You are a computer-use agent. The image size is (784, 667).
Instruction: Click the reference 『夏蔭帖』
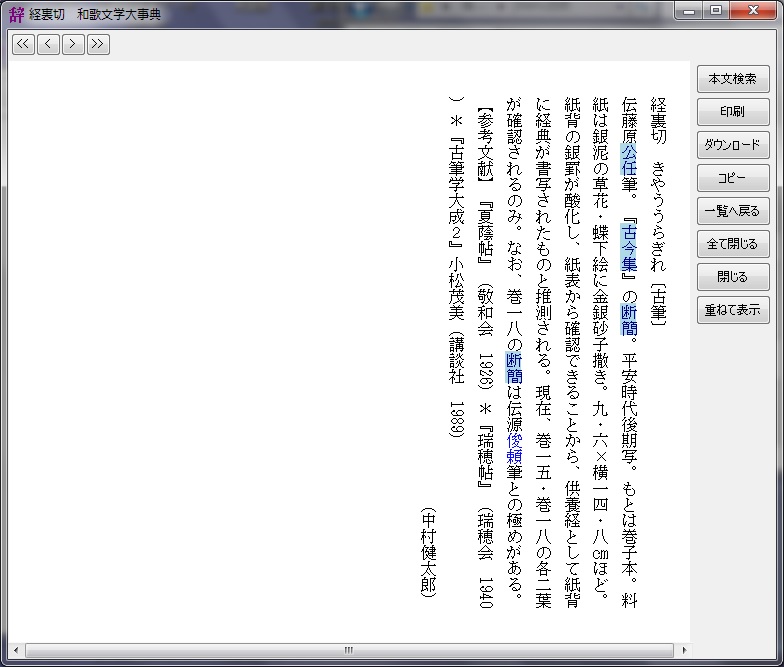pos(486,232)
